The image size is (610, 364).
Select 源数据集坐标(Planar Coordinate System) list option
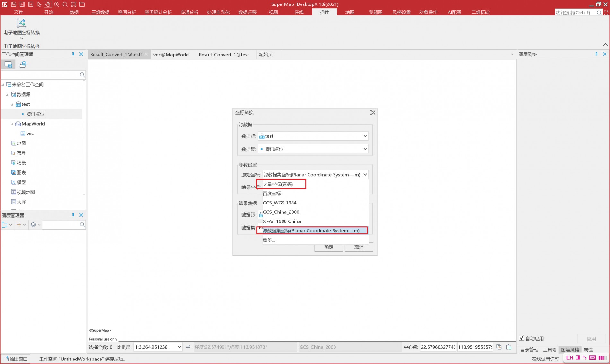pyautogui.click(x=316, y=231)
